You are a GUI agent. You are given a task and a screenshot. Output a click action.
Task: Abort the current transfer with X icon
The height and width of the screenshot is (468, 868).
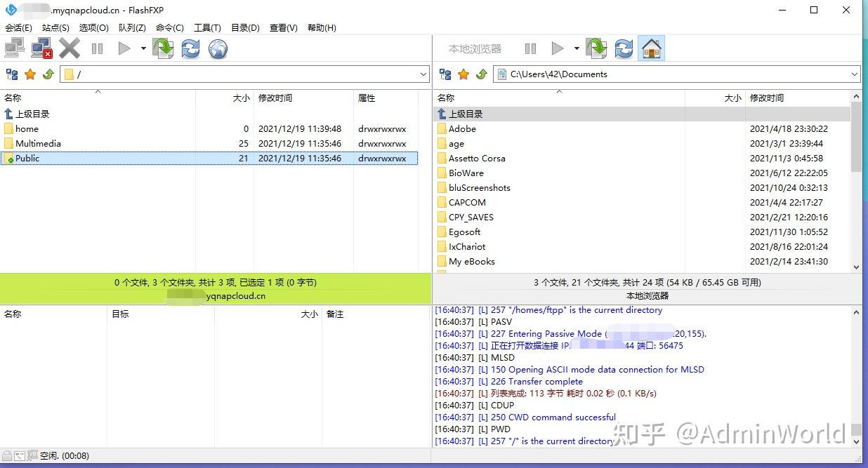tap(68, 48)
